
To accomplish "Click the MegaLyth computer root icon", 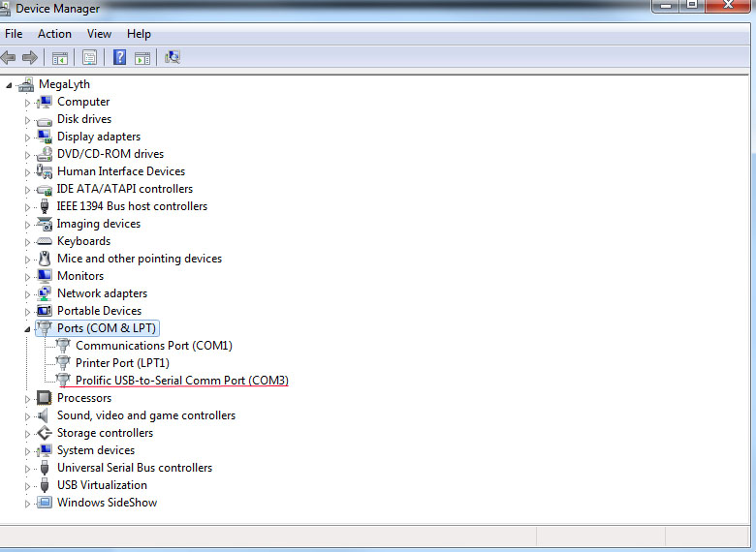I will pos(25,84).
